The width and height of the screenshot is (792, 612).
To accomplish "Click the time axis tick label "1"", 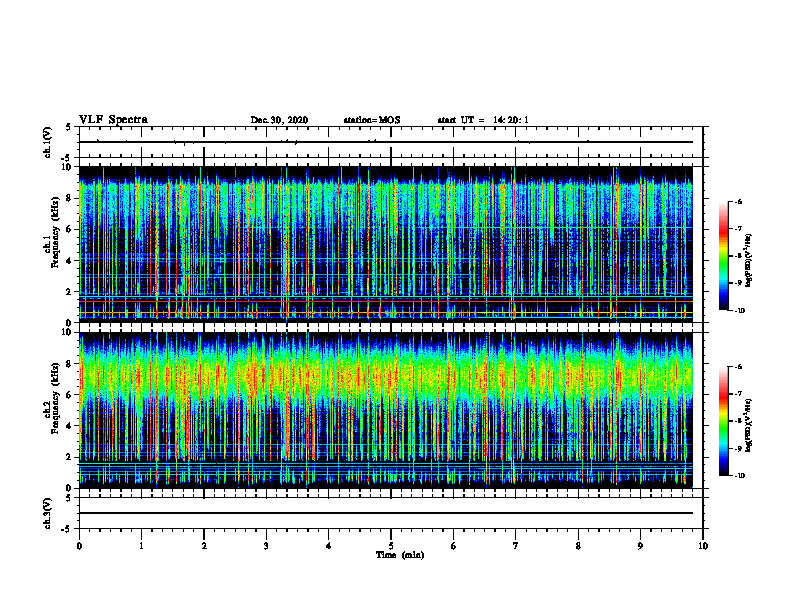I will pyautogui.click(x=141, y=546).
